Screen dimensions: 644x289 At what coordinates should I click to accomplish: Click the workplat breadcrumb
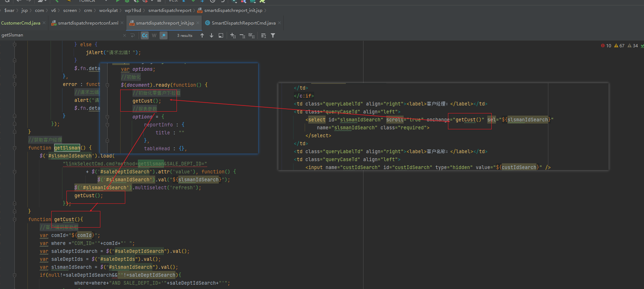click(x=108, y=10)
